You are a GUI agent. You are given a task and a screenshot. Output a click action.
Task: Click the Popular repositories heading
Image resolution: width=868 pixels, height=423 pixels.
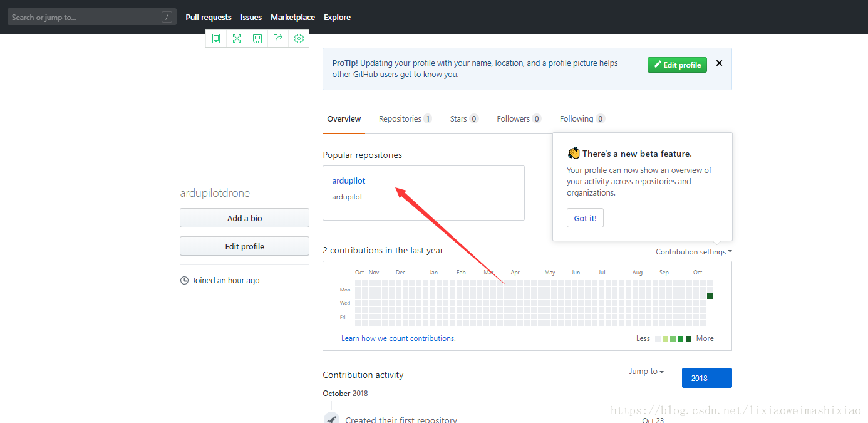point(362,155)
